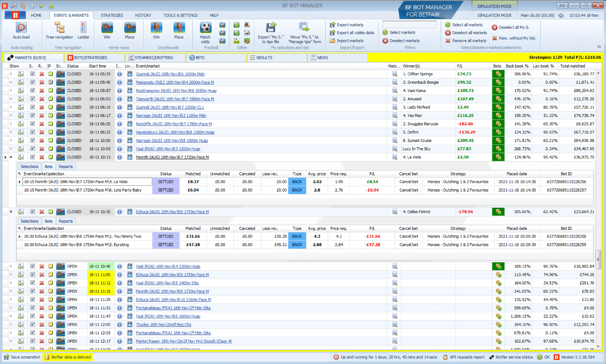Collapse the Echuca R8 1755m Pace M details
The width and height of the screenshot is (606, 364).
point(11,212)
